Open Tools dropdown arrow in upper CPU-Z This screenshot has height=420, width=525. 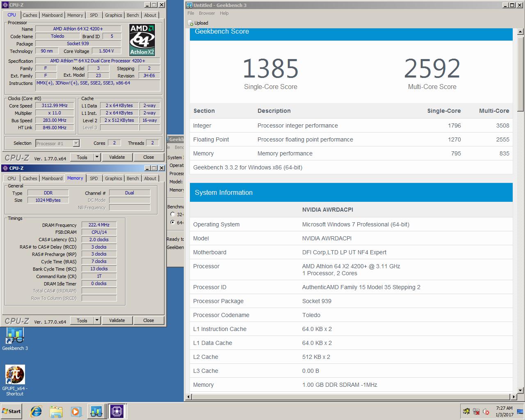97,157
